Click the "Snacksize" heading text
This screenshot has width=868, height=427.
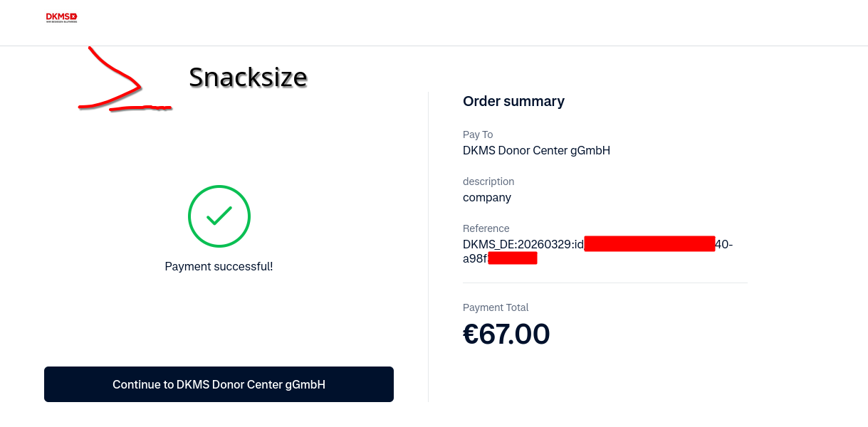tap(248, 77)
